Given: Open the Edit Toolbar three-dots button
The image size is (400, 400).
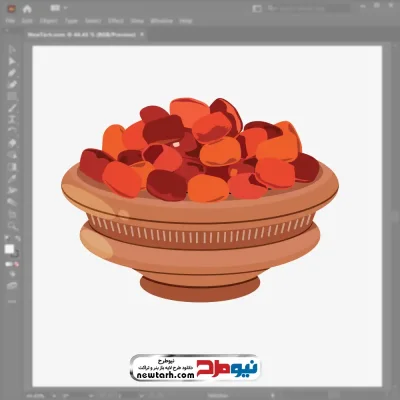Looking at the screenshot, I should coord(12,302).
